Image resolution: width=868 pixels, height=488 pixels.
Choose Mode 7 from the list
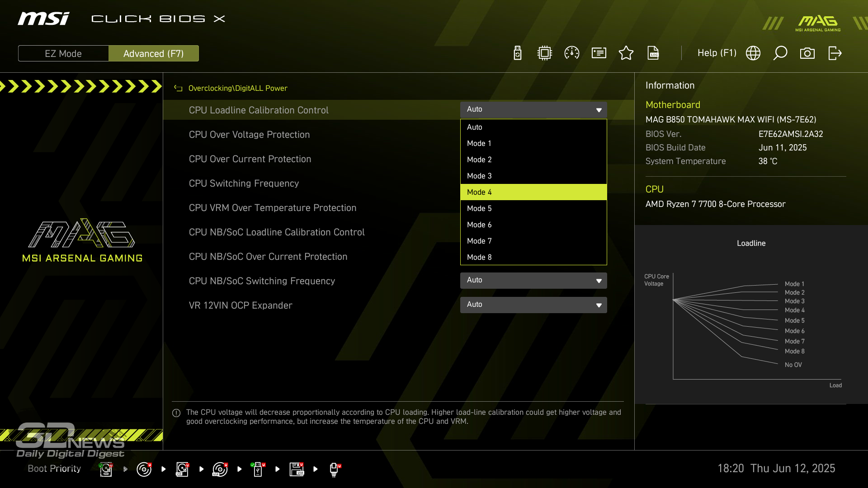point(533,241)
